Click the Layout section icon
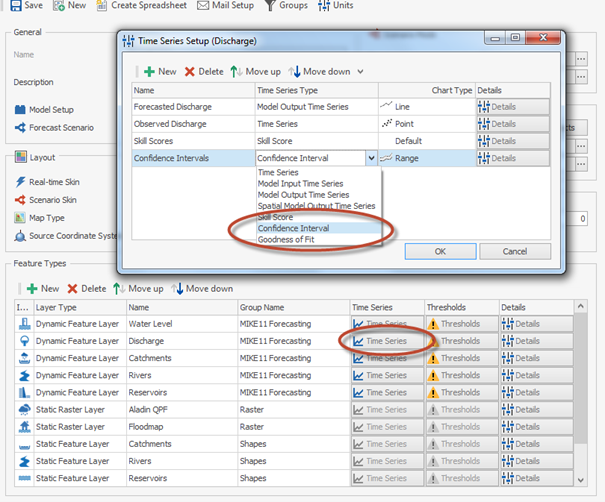 click(x=20, y=157)
